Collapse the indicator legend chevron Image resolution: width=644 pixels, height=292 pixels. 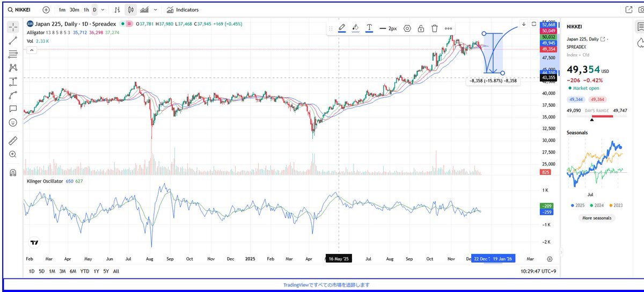pos(31,50)
